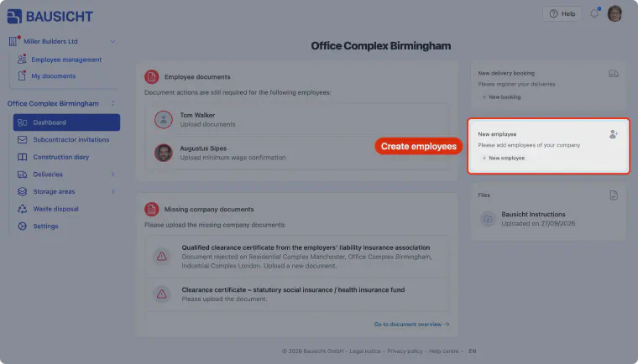Click the Missing company documents red icon

pyautogui.click(x=151, y=209)
